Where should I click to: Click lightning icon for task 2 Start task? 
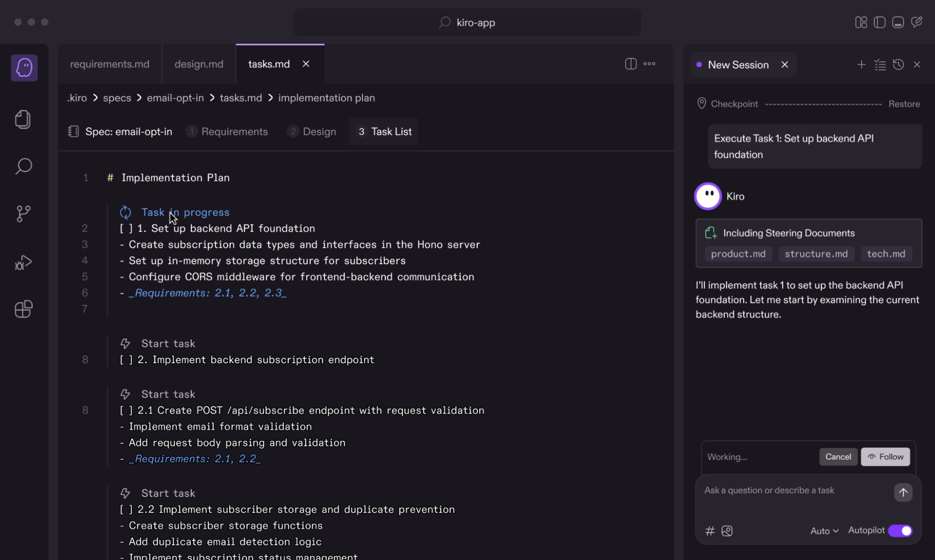point(125,344)
